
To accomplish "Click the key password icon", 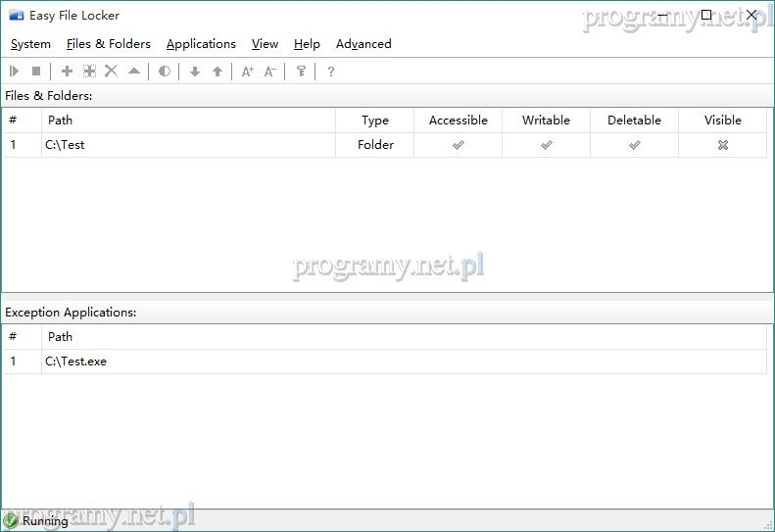I will point(301,72).
